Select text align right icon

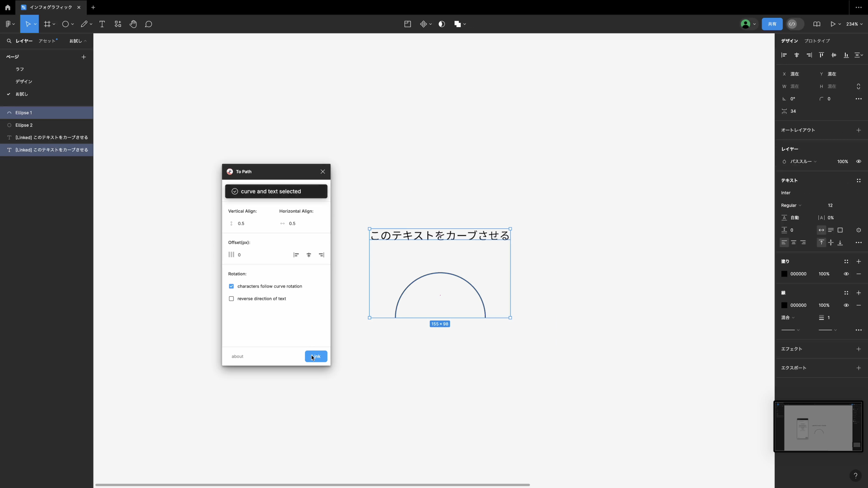[803, 242]
